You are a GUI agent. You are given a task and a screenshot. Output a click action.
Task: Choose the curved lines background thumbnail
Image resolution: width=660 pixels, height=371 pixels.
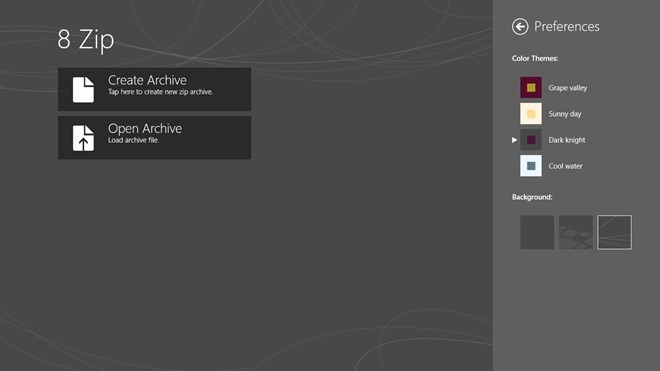coord(615,232)
